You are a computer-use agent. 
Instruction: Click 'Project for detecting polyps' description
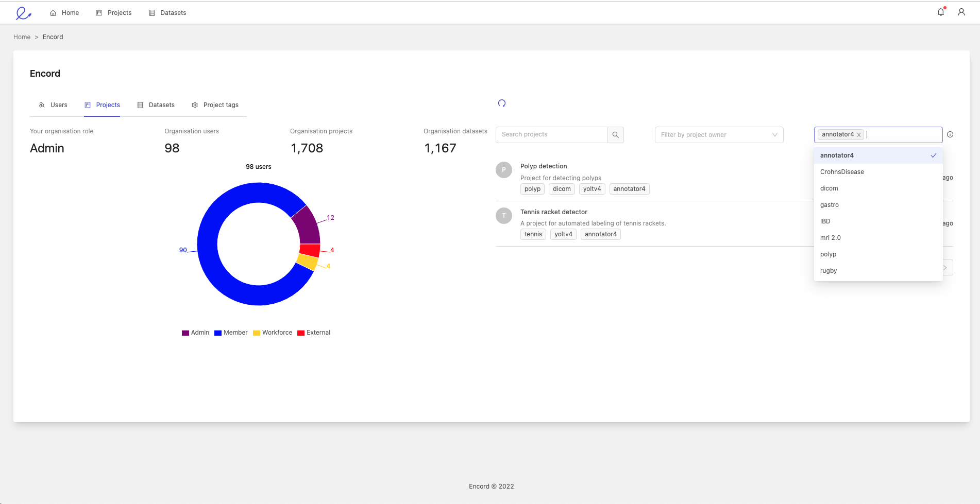561,178
